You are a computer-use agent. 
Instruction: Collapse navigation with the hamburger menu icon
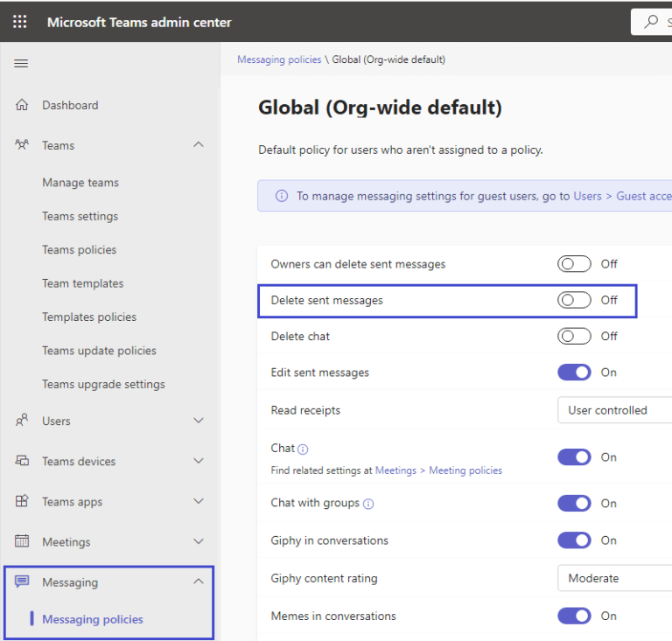[x=21, y=63]
